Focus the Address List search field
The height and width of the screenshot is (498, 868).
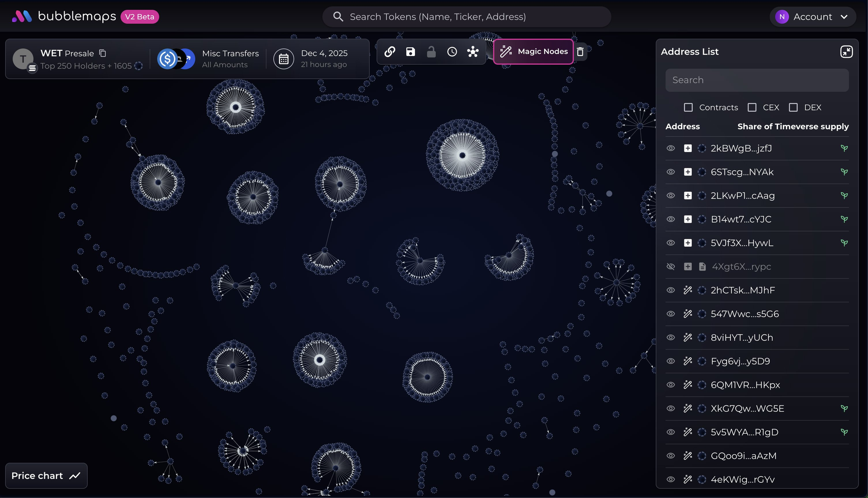tap(756, 80)
